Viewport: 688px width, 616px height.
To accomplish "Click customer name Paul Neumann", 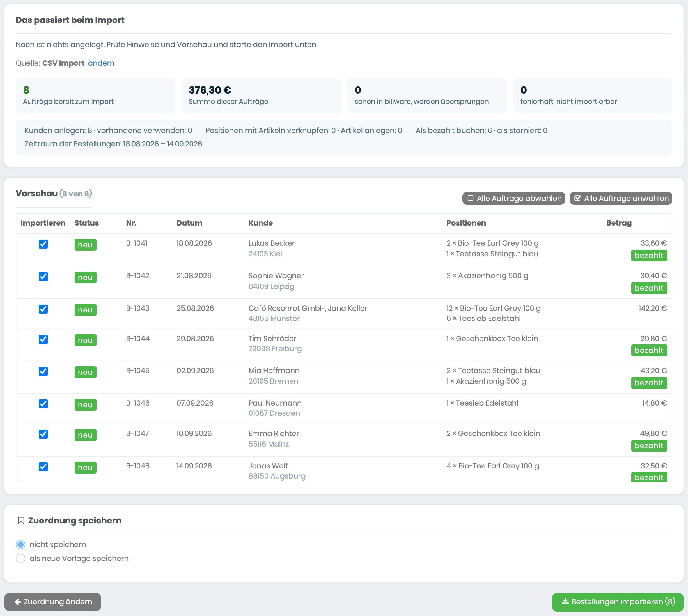I will point(275,403).
